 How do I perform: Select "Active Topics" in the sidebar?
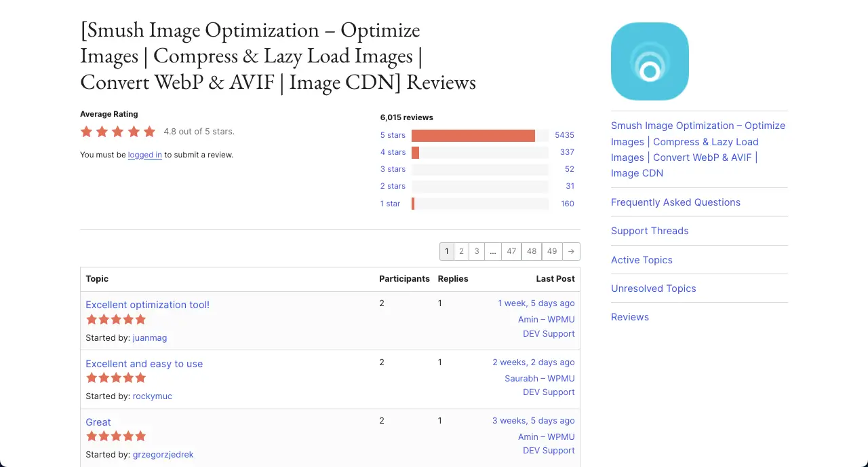(x=642, y=260)
